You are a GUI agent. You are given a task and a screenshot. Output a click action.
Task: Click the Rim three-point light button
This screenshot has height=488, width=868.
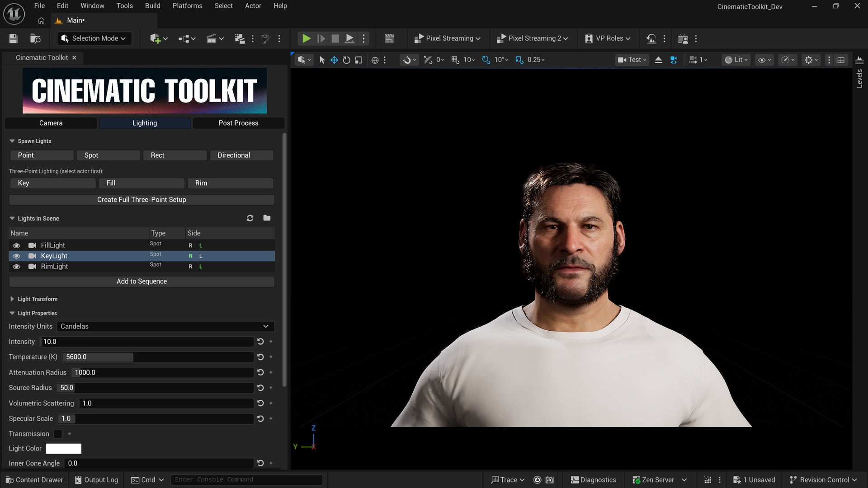231,183
